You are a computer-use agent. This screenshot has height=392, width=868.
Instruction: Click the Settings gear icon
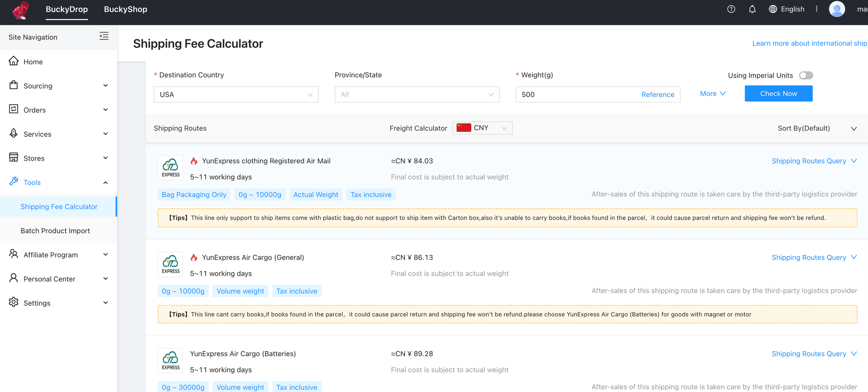(14, 302)
